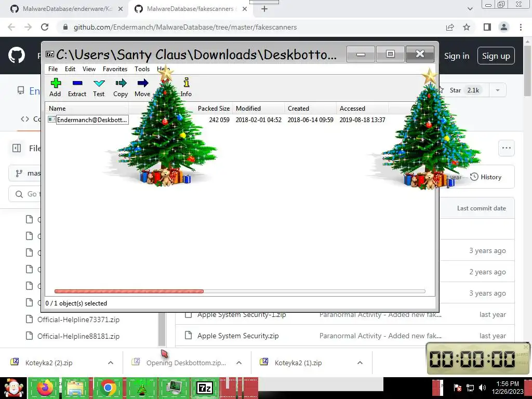Open Koteyka2 (2).zip download options chevron

pyautogui.click(x=111, y=363)
